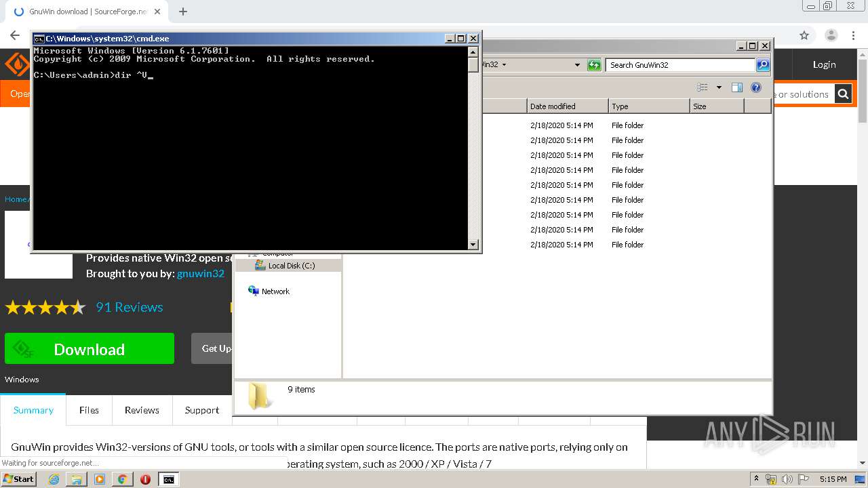868x488 pixels.
Task: Click the Windows Start button
Action: pos(19,479)
